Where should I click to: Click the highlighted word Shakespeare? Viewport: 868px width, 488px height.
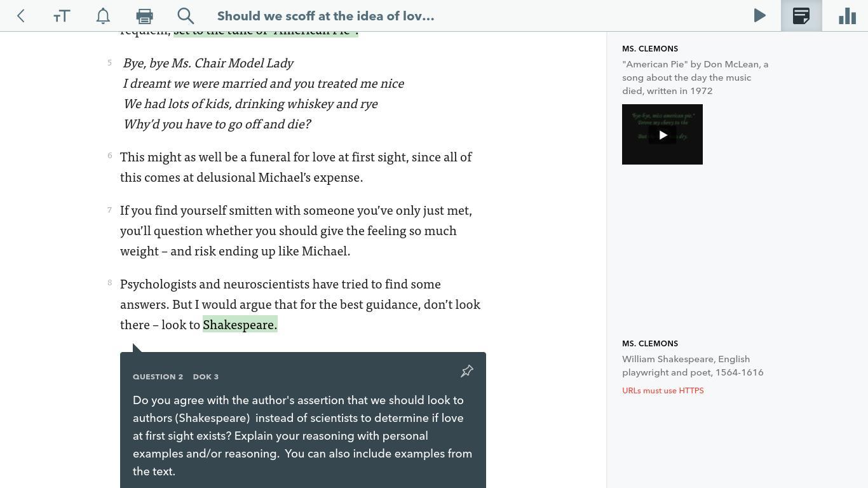240,325
